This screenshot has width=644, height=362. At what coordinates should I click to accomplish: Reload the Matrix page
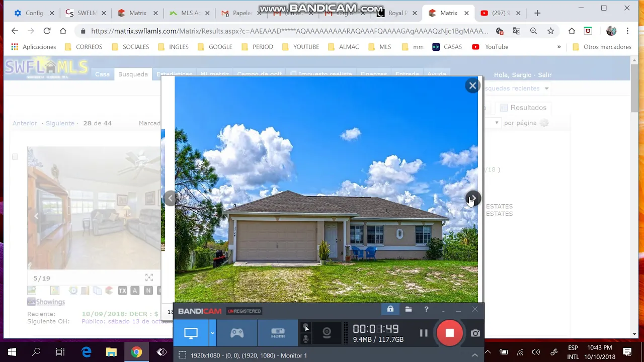pyautogui.click(x=47, y=31)
